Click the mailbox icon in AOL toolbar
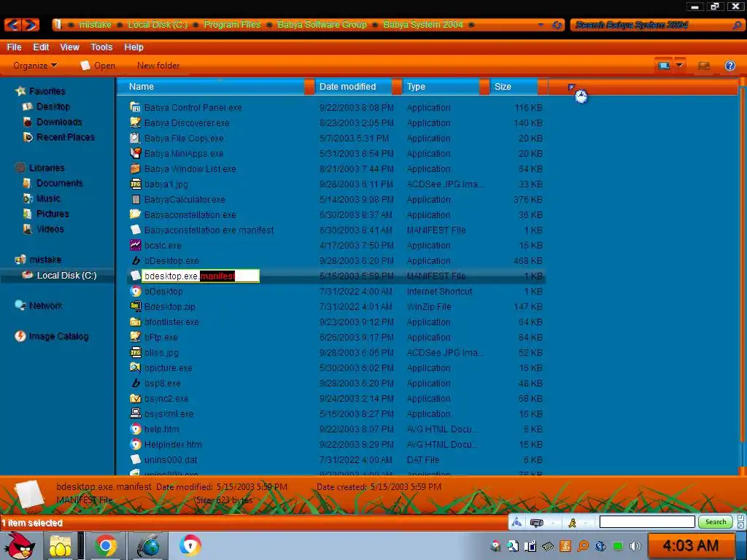 point(536,522)
